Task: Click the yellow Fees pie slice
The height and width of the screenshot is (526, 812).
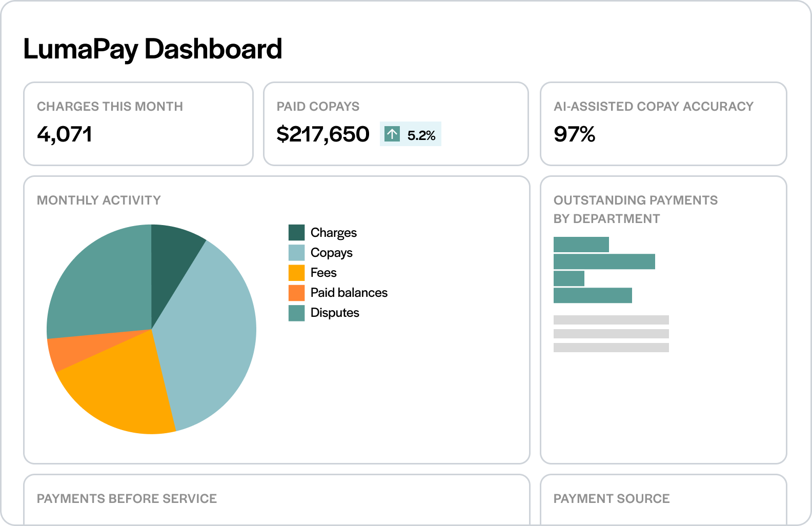Action: (x=126, y=387)
